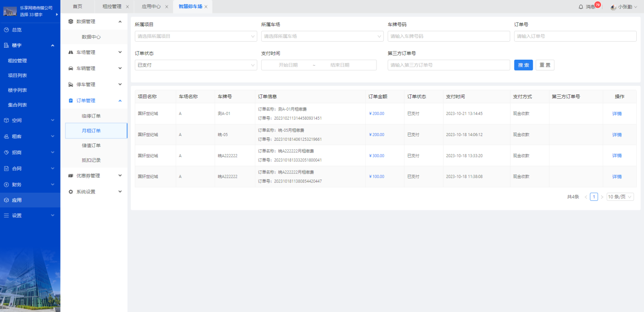This screenshot has height=312, width=644.
Task: Open the 10 条/页 page size dropdown
Action: pyautogui.click(x=620, y=197)
